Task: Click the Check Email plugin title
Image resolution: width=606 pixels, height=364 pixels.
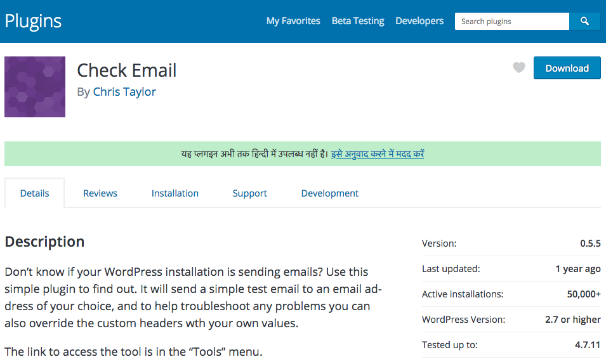Action: (x=127, y=70)
